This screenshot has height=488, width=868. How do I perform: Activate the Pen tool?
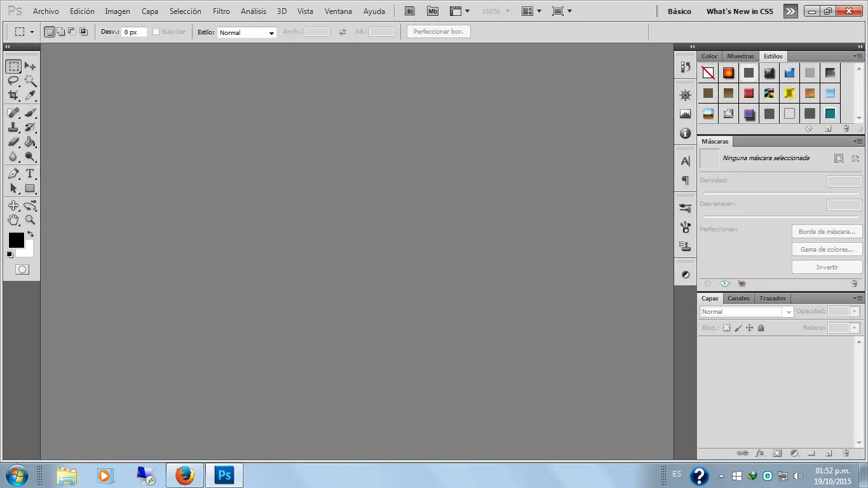click(x=13, y=173)
